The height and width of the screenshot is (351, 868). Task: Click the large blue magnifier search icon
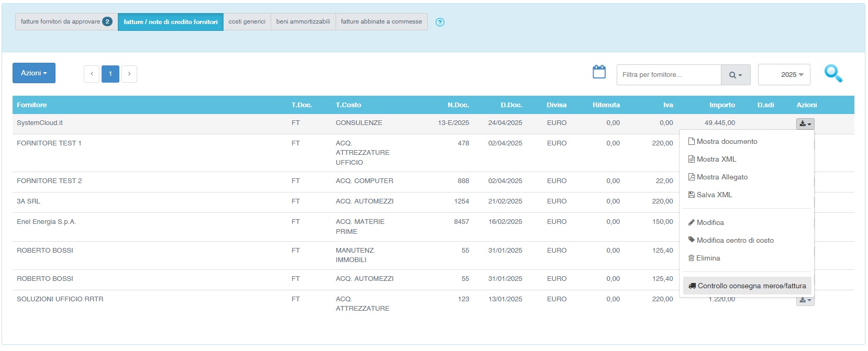pyautogui.click(x=832, y=74)
